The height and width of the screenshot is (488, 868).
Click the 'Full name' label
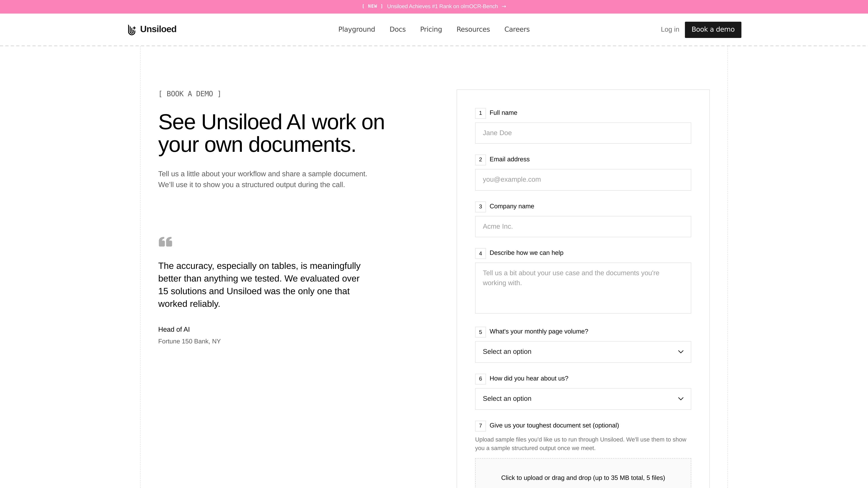pyautogui.click(x=503, y=113)
